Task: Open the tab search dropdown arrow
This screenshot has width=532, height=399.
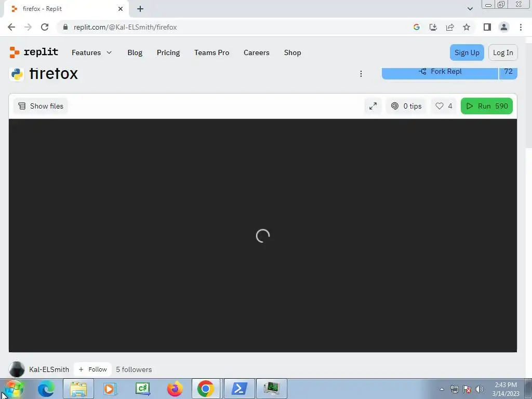Action: click(470, 9)
